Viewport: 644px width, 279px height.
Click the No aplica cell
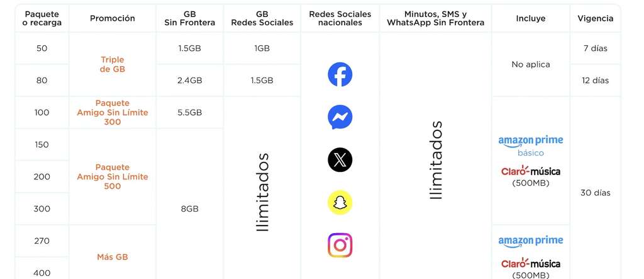point(531,64)
